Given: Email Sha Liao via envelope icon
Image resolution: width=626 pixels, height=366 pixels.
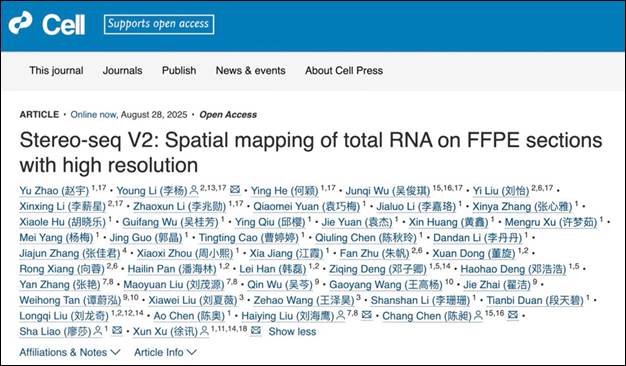Looking at the screenshot, I should [x=117, y=330].
